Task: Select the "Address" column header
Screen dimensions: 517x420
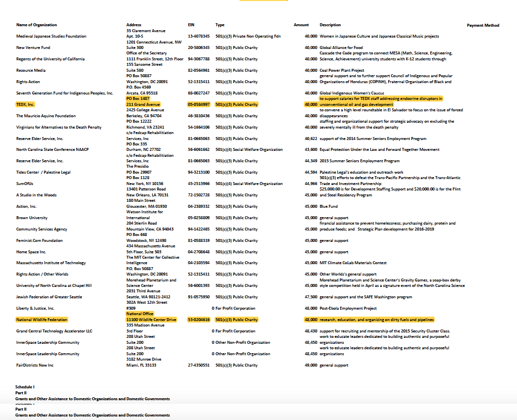Action: pyautogui.click(x=134, y=25)
